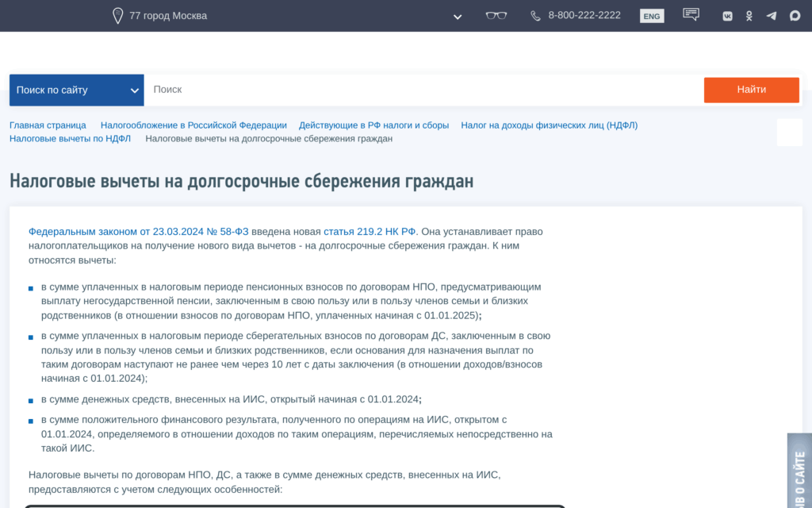This screenshot has height=508, width=812.
Task: Open Налоговые вычеты по НДФЛ breadcrumb
Action: [x=70, y=138]
